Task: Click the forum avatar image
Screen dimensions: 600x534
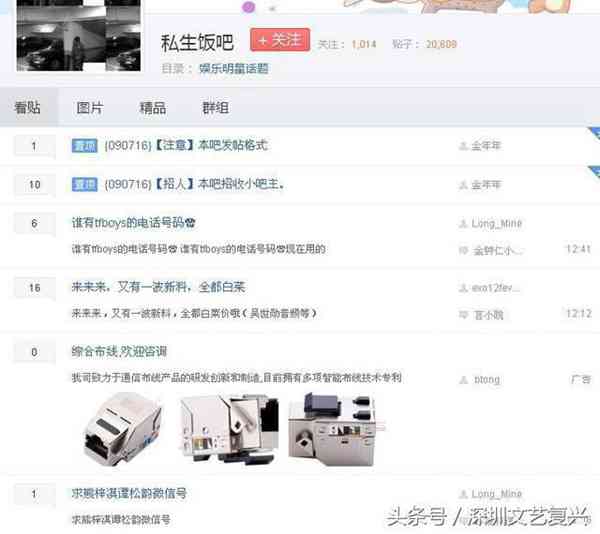Action: click(x=75, y=35)
